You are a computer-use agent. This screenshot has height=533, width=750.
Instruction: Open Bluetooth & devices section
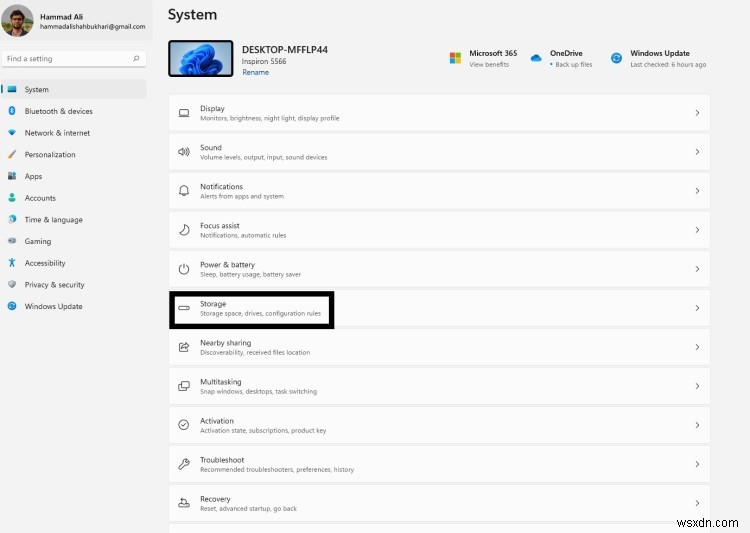tap(74, 111)
